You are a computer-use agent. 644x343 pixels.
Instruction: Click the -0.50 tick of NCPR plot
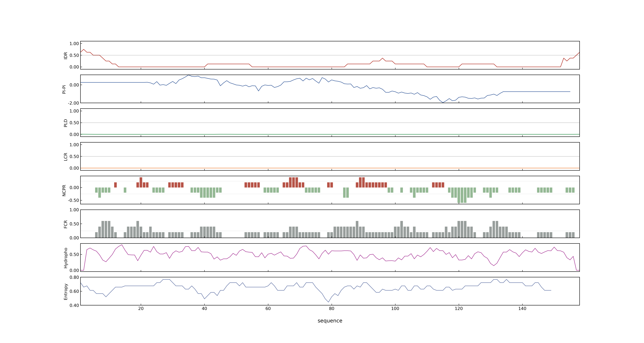click(x=73, y=200)
